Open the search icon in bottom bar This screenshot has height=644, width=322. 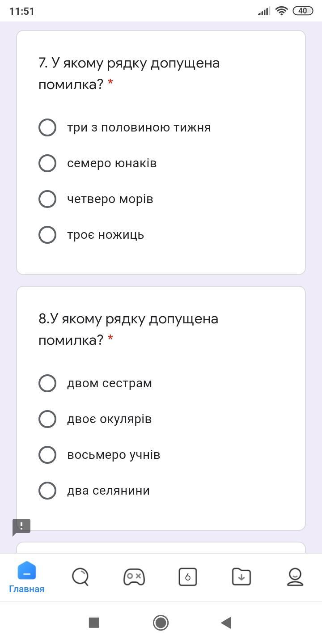click(x=80, y=577)
